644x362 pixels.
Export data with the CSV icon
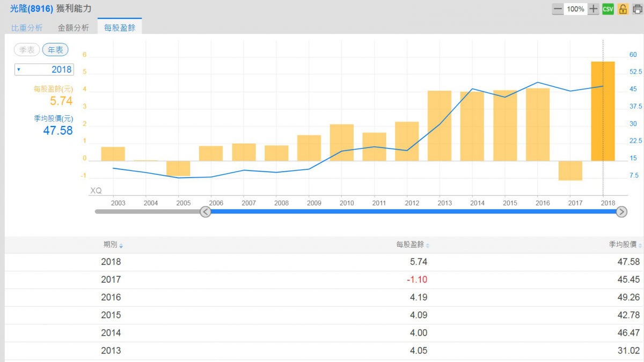click(608, 9)
